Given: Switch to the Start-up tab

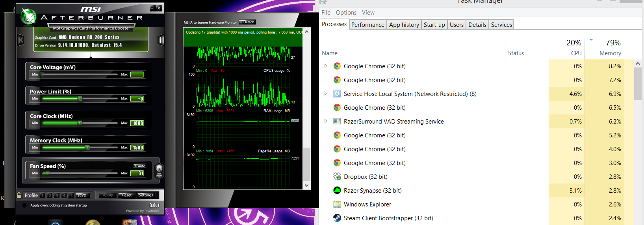Looking at the screenshot, I should 434,24.
